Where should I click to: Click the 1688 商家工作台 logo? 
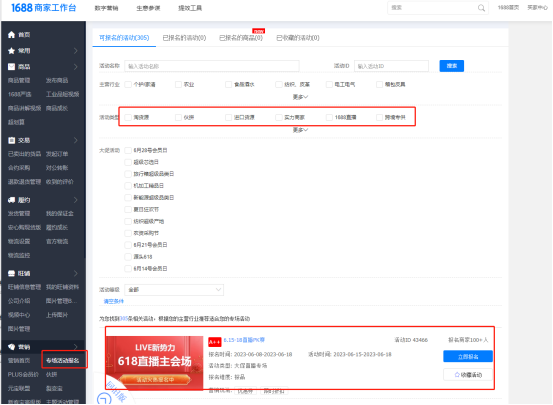43,8
